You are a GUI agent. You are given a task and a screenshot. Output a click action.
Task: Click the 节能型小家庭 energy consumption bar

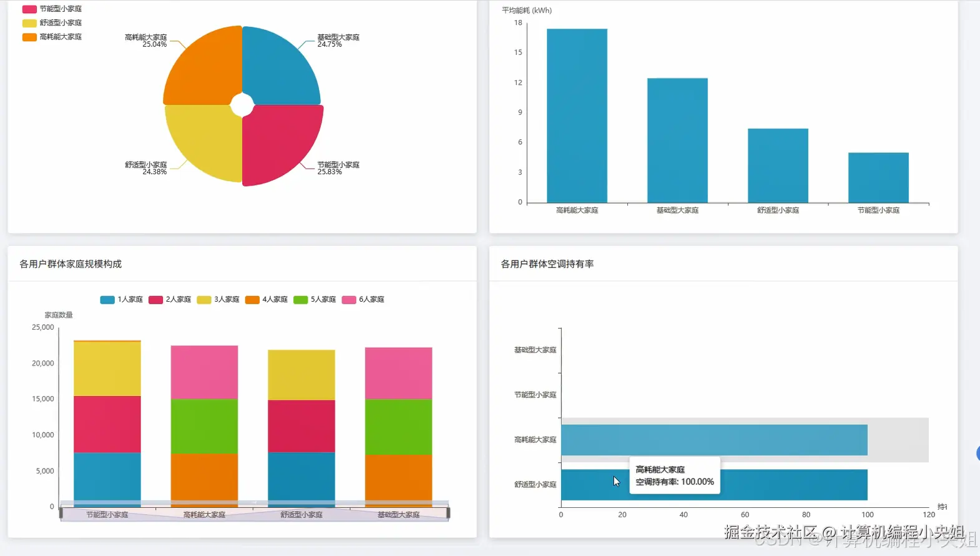(x=878, y=177)
